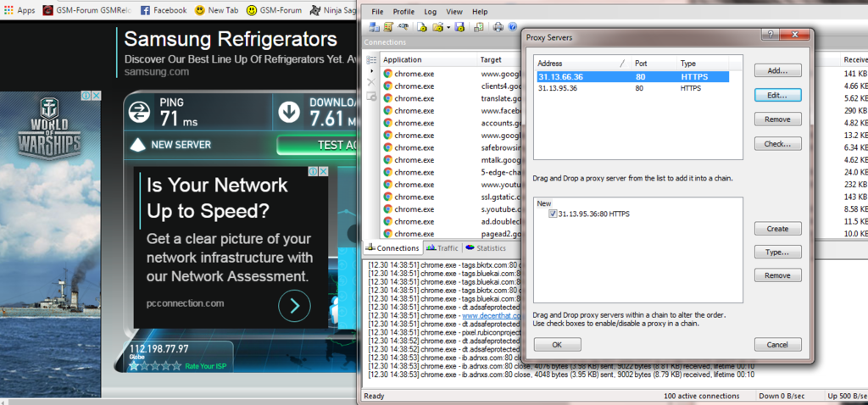Click the green TEST AGAIN button
The image size is (868, 405).
point(316,145)
